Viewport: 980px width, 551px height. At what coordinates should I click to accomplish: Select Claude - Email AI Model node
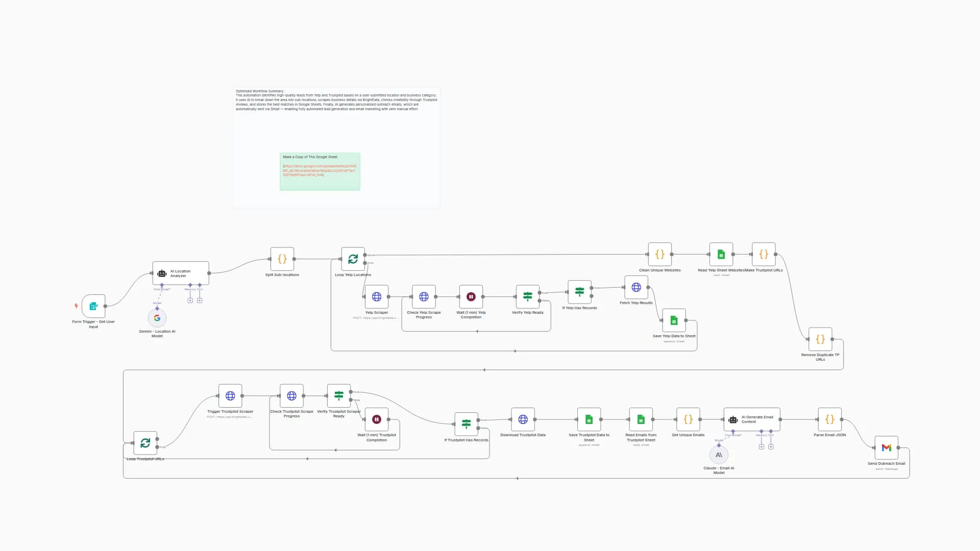click(719, 455)
